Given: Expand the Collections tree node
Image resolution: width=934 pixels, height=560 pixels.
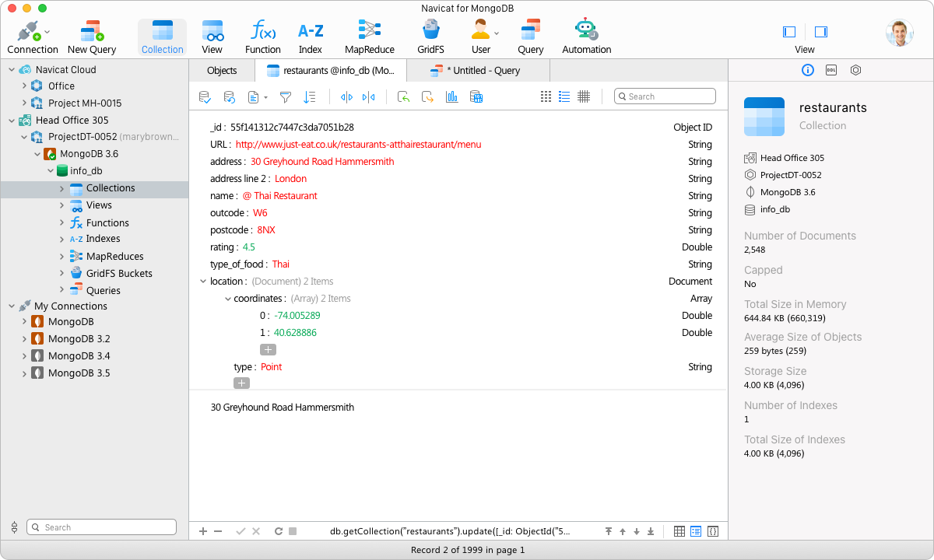Looking at the screenshot, I should (x=62, y=188).
